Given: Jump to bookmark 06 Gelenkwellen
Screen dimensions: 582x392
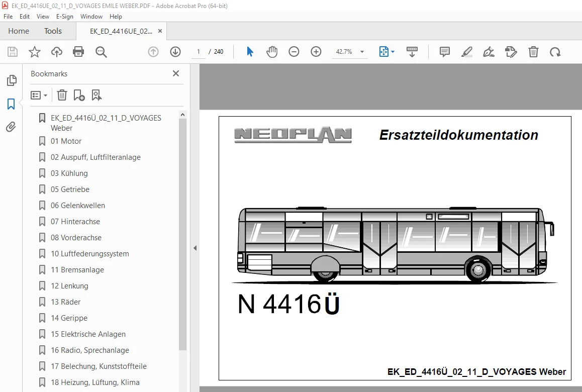Looking at the screenshot, I should click(78, 205).
